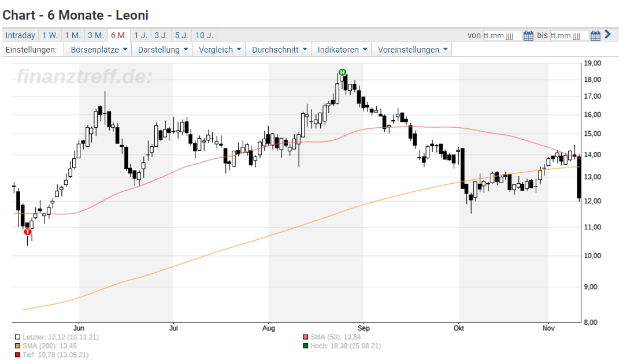Click the 18,00 price axis label
Viewport: 623px width, 364px height.
[x=592, y=80]
